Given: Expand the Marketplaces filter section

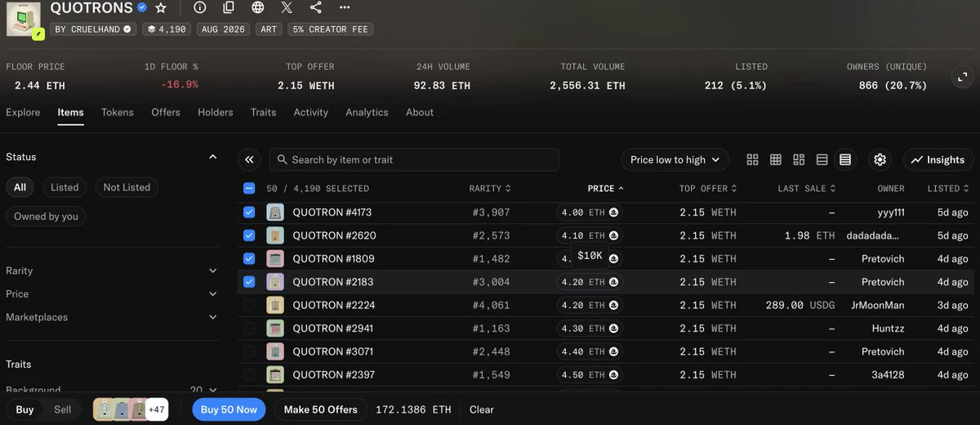Looking at the screenshot, I should click(112, 317).
